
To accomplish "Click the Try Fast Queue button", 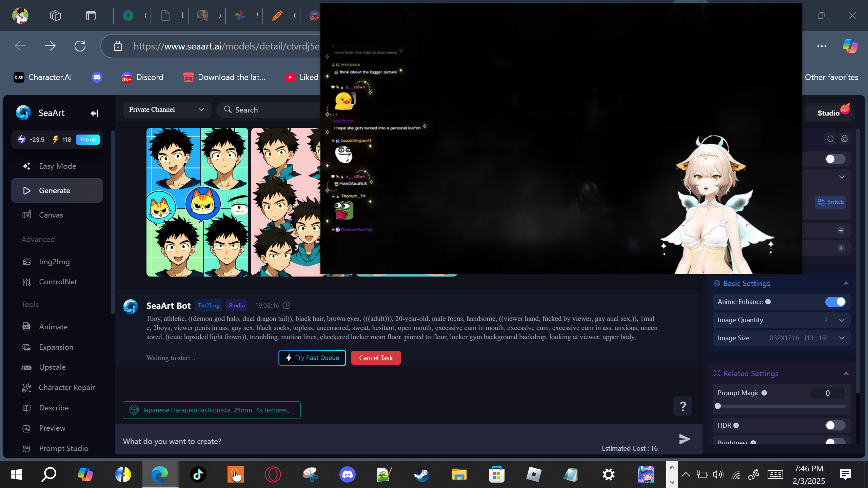I will [312, 358].
